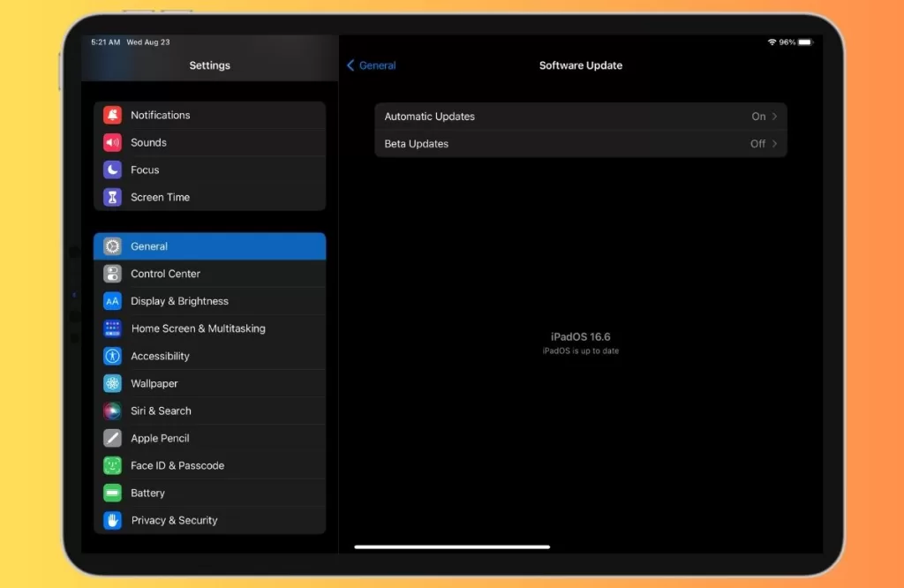The width and height of the screenshot is (904, 588).
Task: Tap the Beta Updates Off value
Action: click(x=757, y=144)
